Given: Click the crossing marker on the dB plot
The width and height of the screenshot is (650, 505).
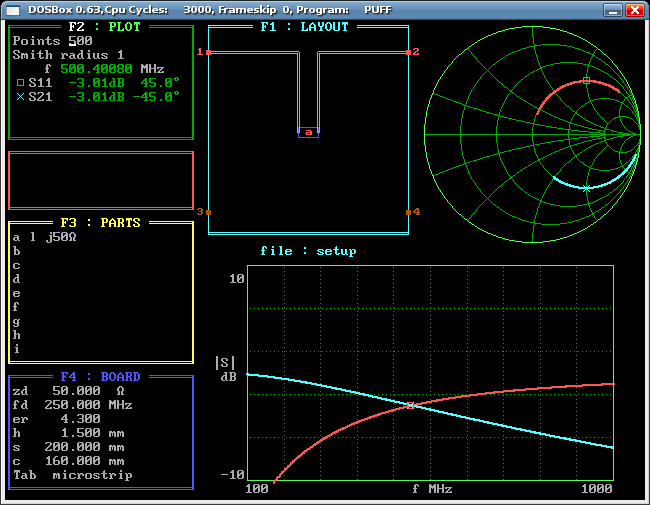Looking at the screenshot, I should pos(410,405).
